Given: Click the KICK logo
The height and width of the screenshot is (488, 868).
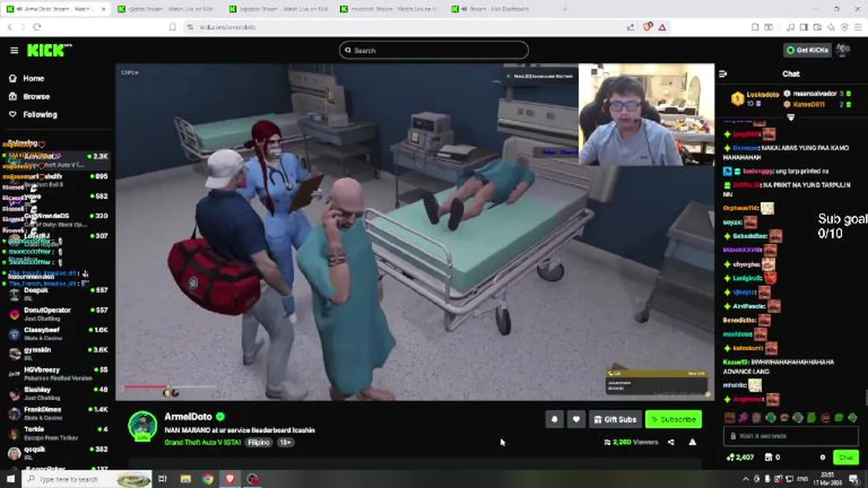Looking at the screenshot, I should 48,50.
